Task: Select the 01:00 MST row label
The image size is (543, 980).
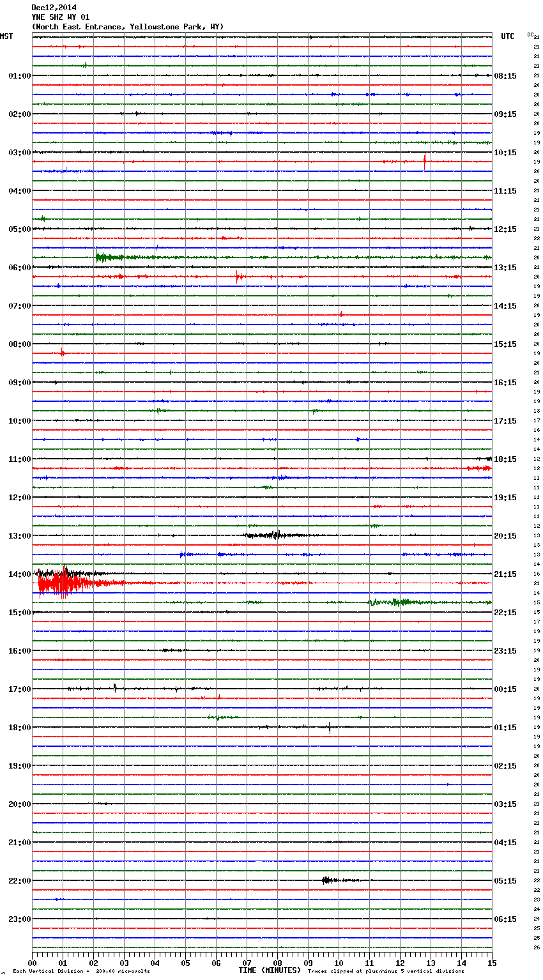Action: coord(19,76)
